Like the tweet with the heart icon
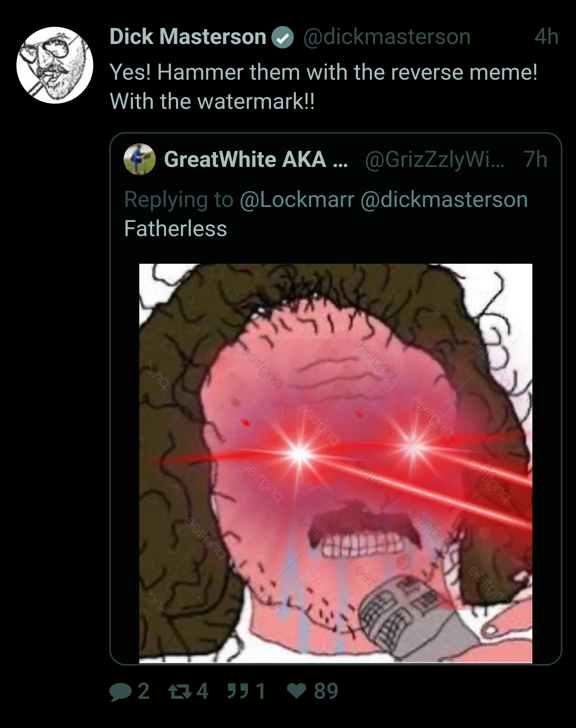Image resolution: width=576 pixels, height=728 pixels. coord(297,691)
